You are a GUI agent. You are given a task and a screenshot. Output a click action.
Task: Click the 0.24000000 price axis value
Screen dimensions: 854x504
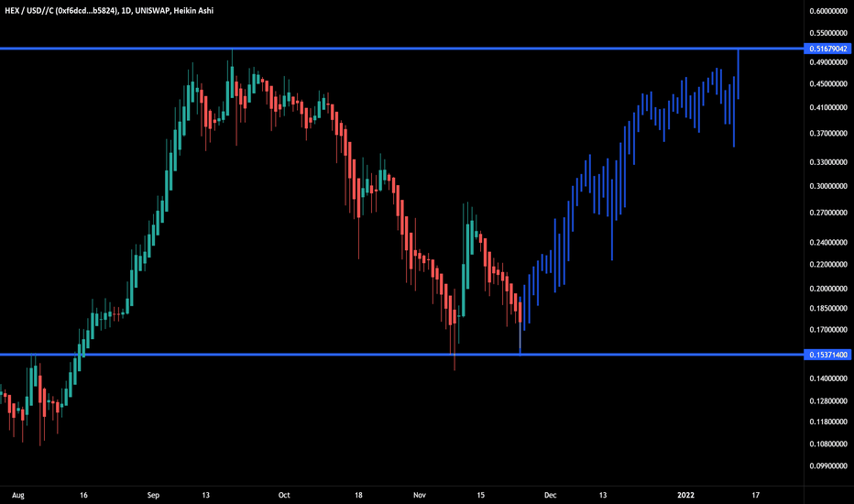click(828, 242)
